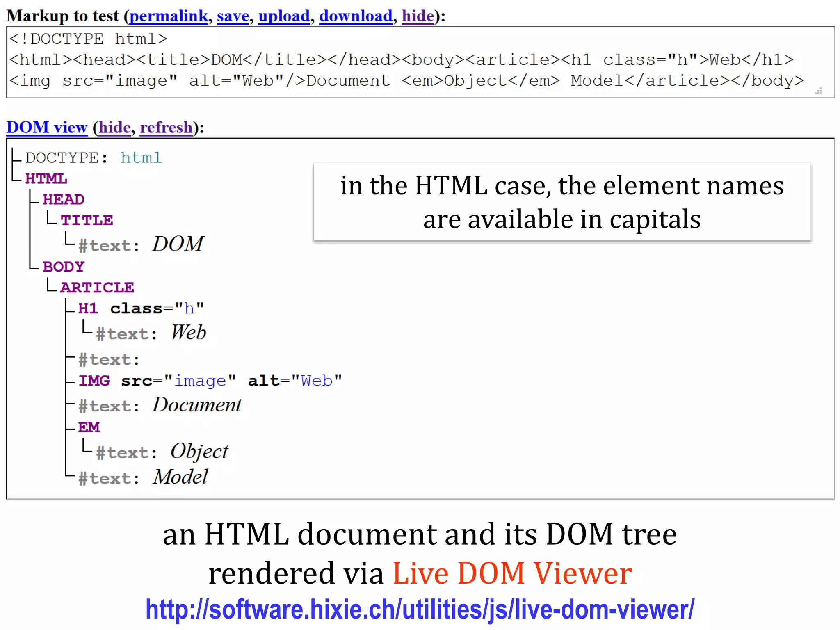The image size is (840, 630).
Task: Refresh the DOM view
Action: coord(166,128)
